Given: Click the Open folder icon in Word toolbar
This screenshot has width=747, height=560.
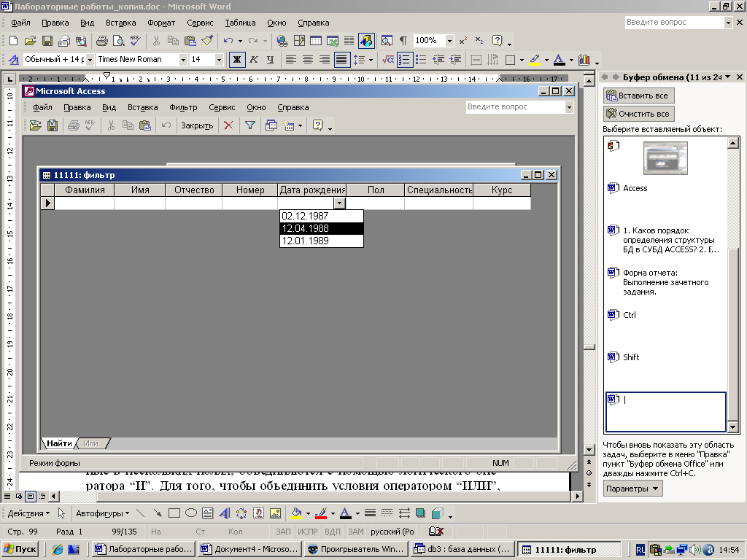Looking at the screenshot, I should click(30, 41).
